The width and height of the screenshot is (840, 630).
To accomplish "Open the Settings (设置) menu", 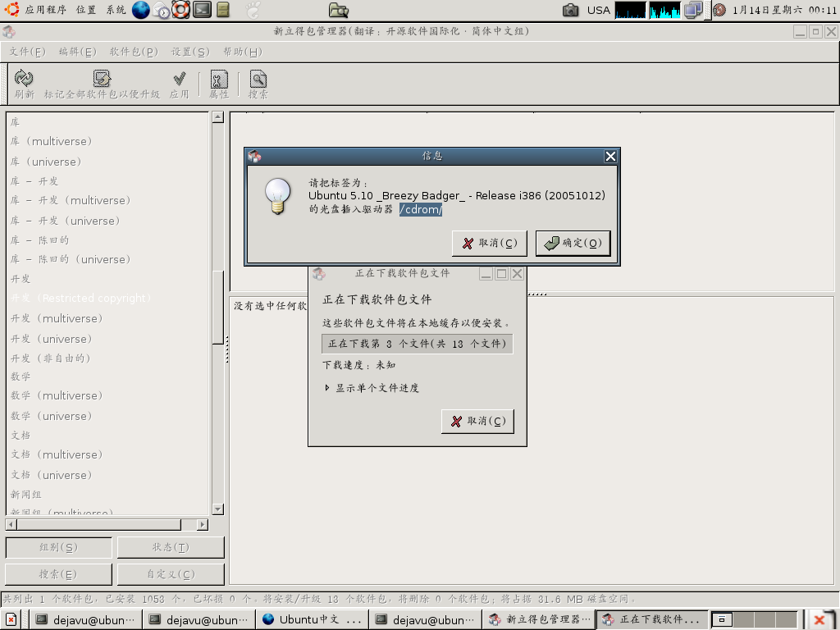I will click(x=190, y=52).
